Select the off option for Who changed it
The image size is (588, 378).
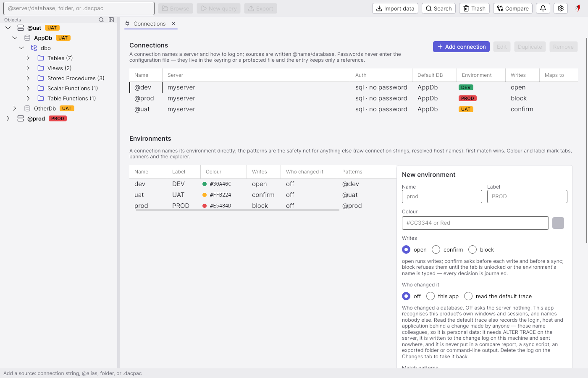[406, 296]
